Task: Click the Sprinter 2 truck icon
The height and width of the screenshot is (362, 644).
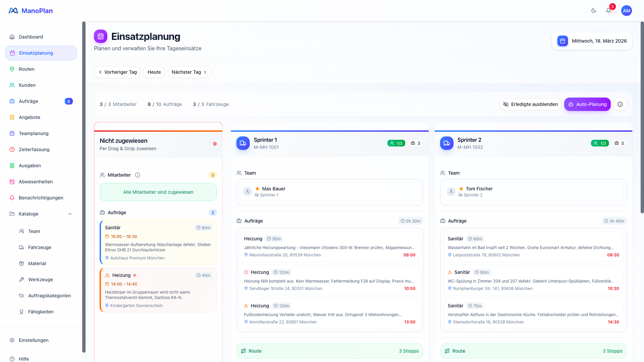Action: [x=446, y=143]
